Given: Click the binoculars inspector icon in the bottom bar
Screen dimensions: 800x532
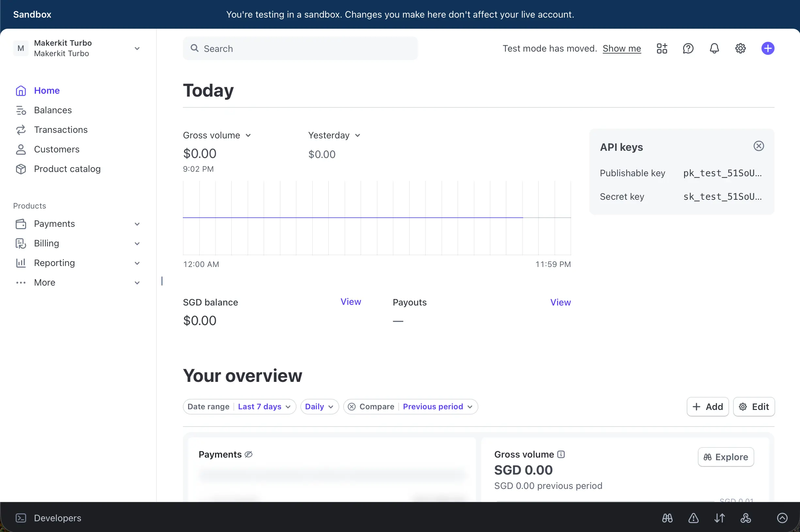Looking at the screenshot, I should pos(667,518).
